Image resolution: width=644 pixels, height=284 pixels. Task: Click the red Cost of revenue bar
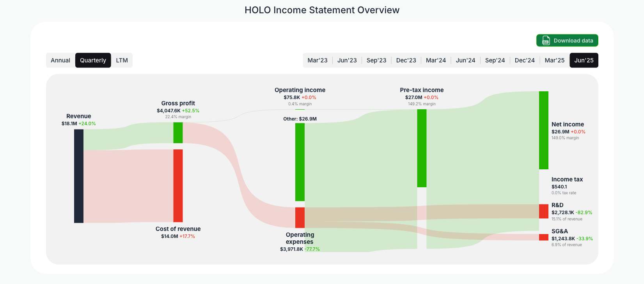[x=178, y=186]
